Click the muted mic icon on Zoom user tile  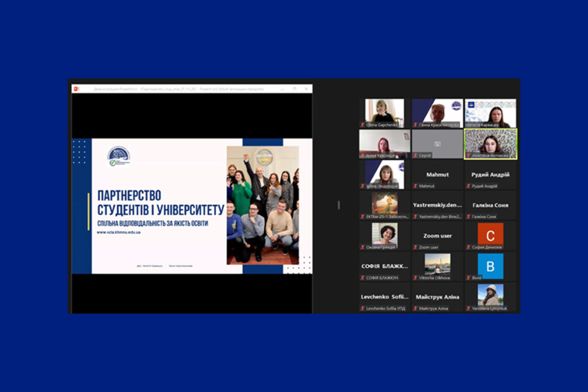coord(415,247)
